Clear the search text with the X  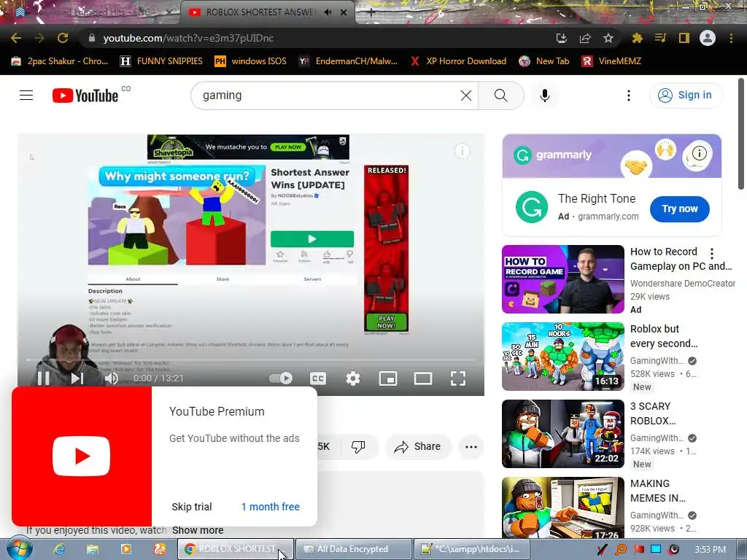(x=466, y=96)
